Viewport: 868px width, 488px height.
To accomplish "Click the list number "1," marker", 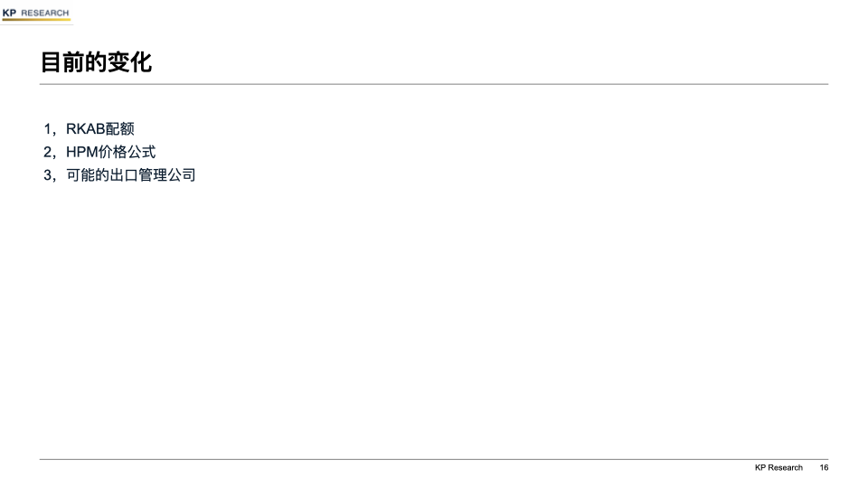I will coord(50,129).
